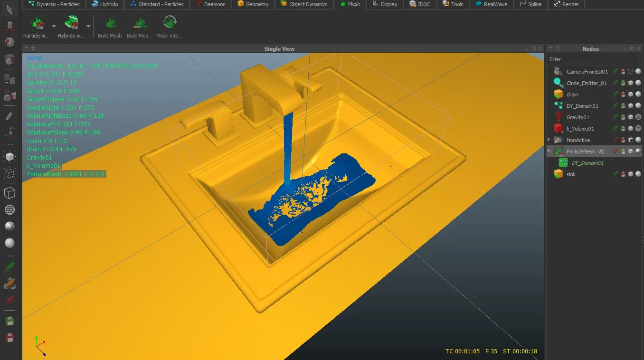
Task: Choose bounding box display mode icon
Action: (x=9, y=193)
